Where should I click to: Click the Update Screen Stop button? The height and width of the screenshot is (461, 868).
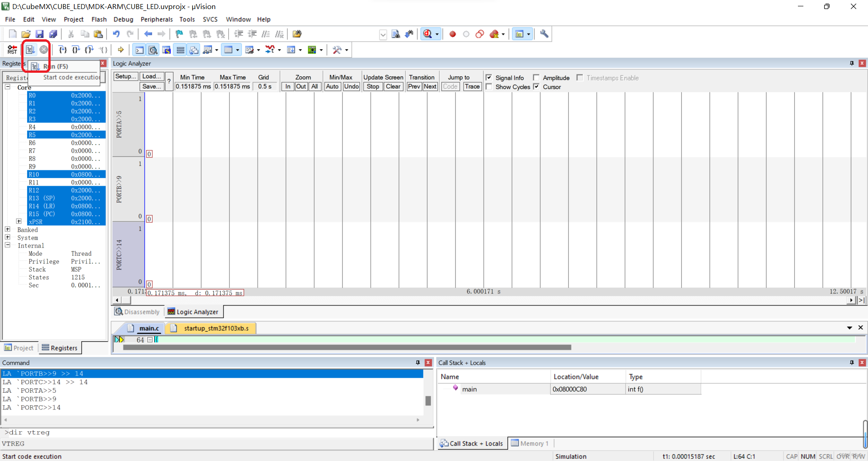pyautogui.click(x=373, y=86)
